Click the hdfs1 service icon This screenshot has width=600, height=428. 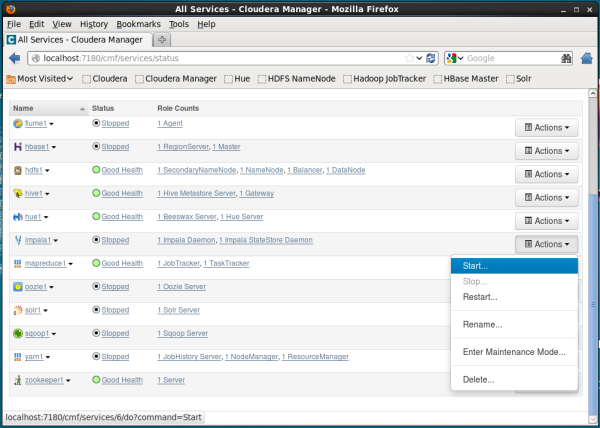[x=18, y=170]
